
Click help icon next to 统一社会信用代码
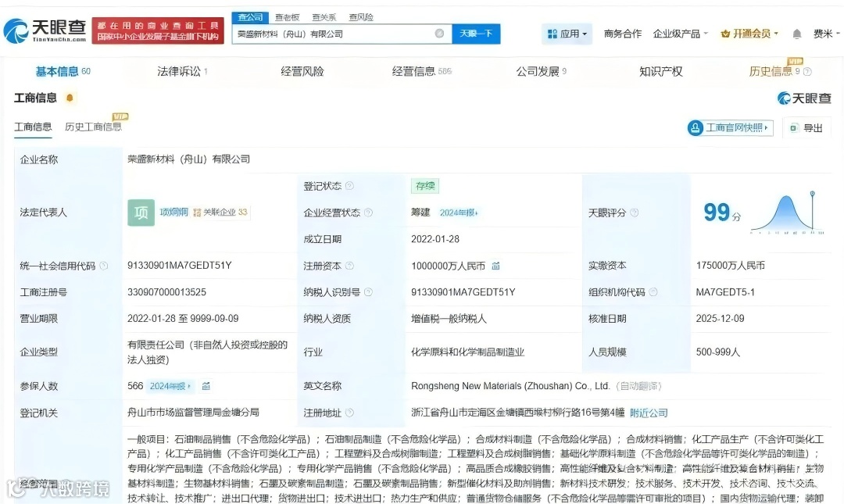pos(104,266)
